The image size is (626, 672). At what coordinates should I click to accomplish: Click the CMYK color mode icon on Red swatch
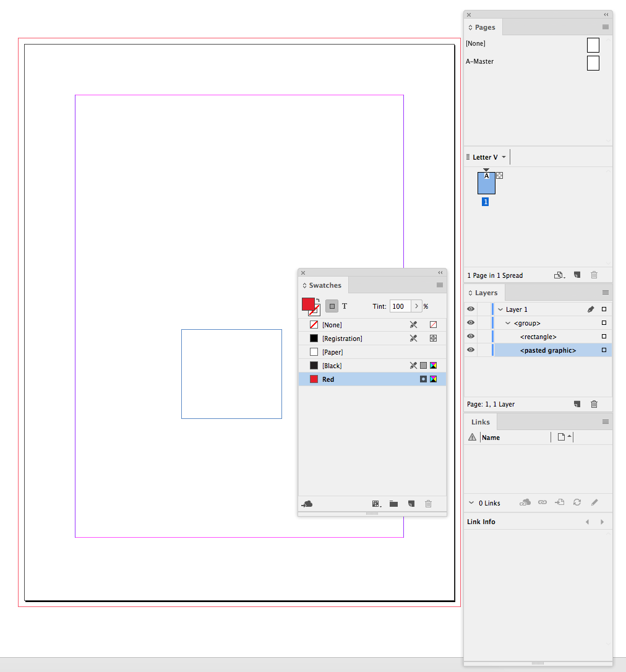point(432,379)
